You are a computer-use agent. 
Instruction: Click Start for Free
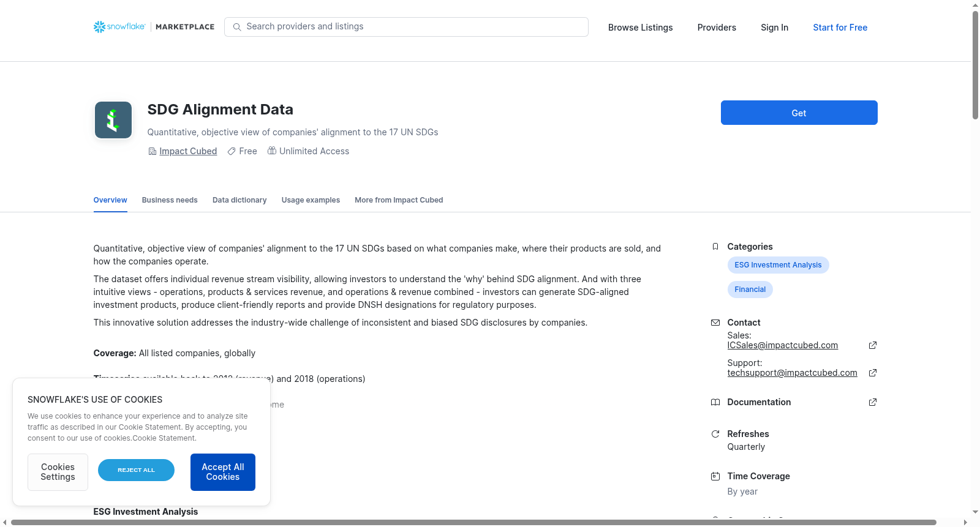(x=840, y=28)
